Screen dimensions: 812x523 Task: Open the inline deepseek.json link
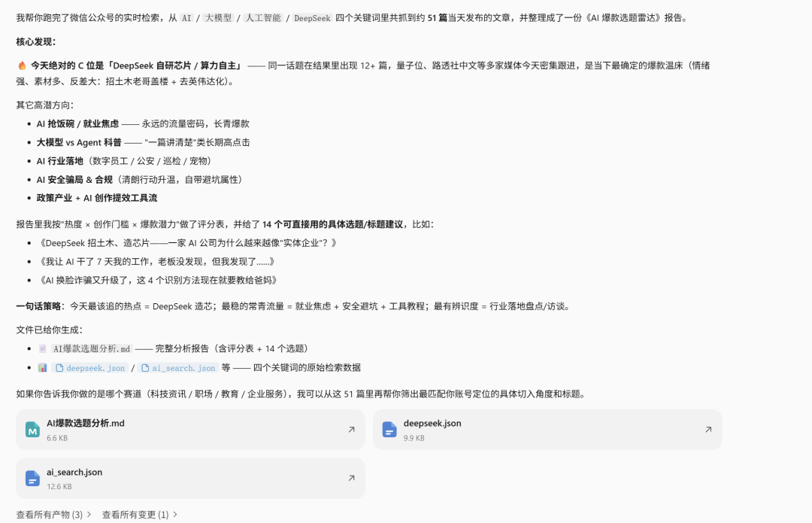point(90,368)
